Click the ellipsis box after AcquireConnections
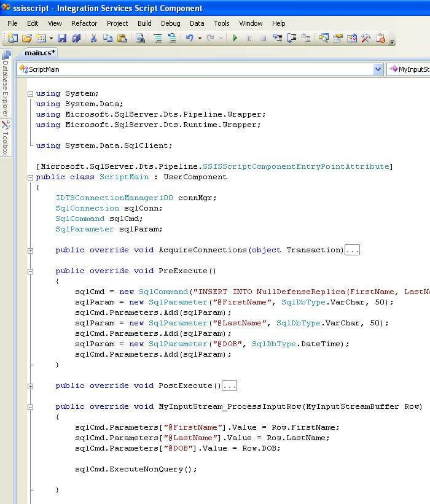The width and height of the screenshot is (430, 504). coord(352,250)
